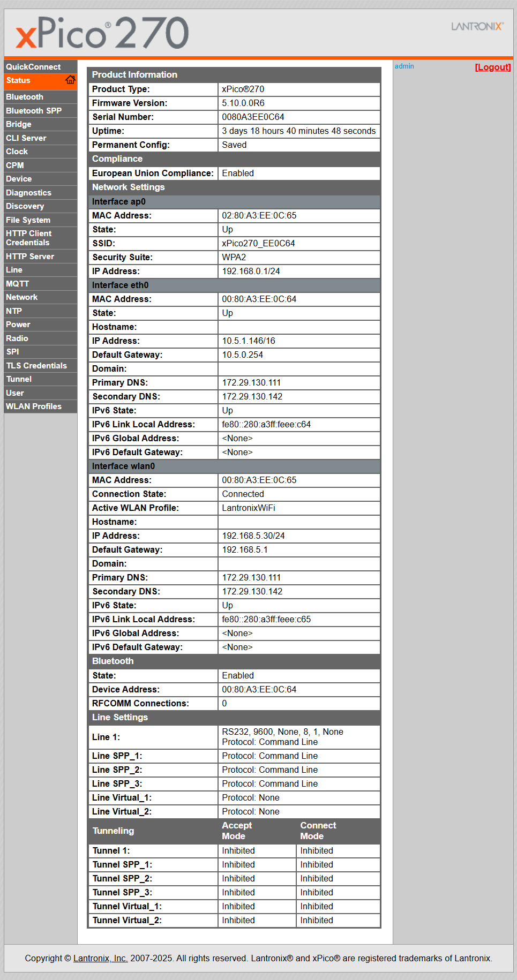Click the IPv6 address fe80::280:a3ff:feee:c65
This screenshot has height=980, width=517.
pos(266,620)
